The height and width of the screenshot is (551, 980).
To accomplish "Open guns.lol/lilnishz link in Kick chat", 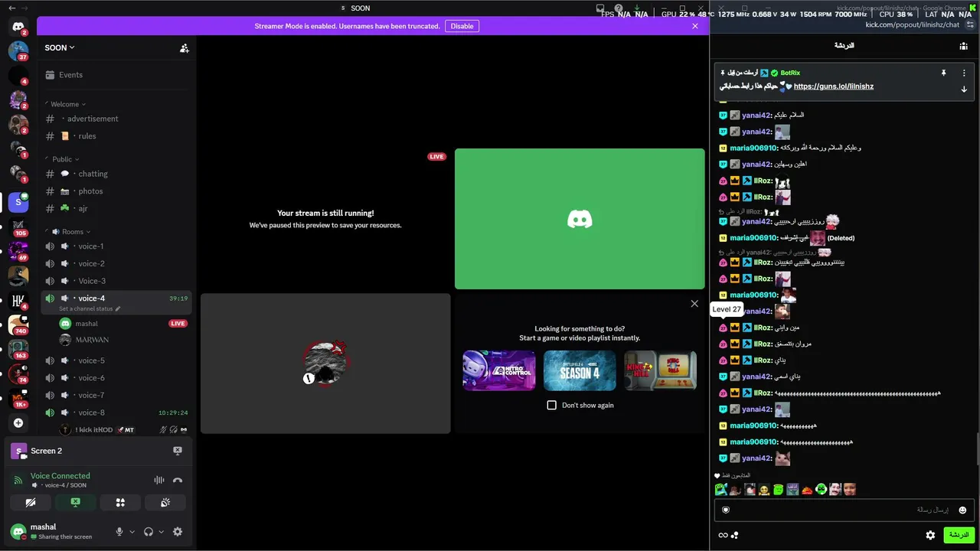I will 834,86.
